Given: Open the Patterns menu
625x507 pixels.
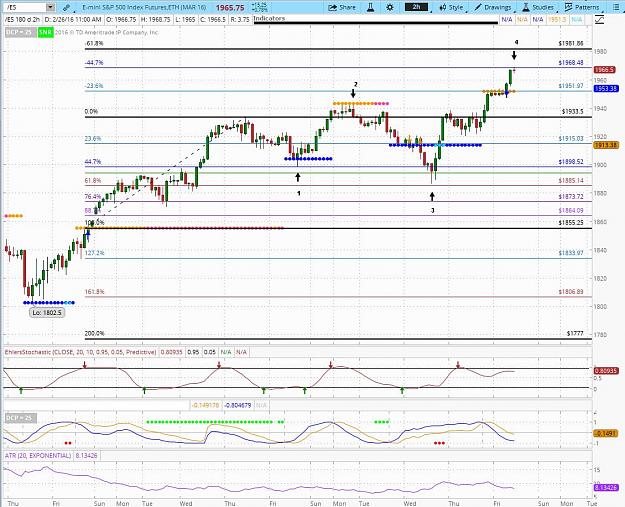Looking at the screenshot, I should 582,7.
